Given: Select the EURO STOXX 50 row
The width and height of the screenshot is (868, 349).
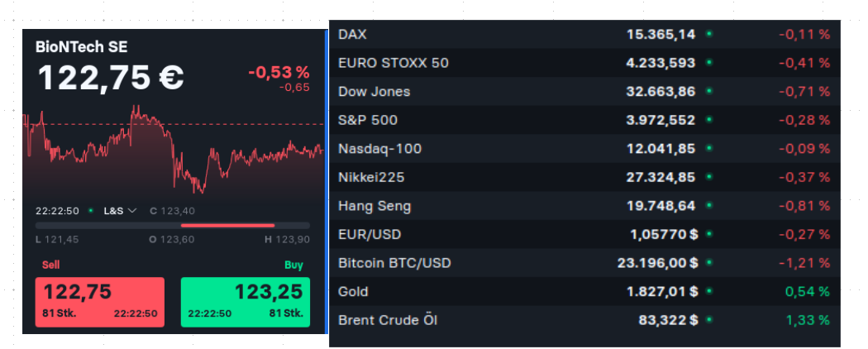Looking at the screenshot, I should pos(584,63).
